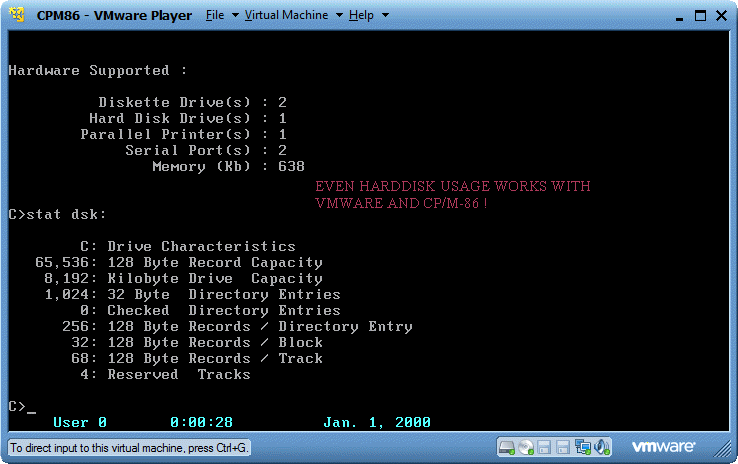Minimize the VMware Player window
Image resolution: width=738 pixels, height=464 pixels.
679,17
